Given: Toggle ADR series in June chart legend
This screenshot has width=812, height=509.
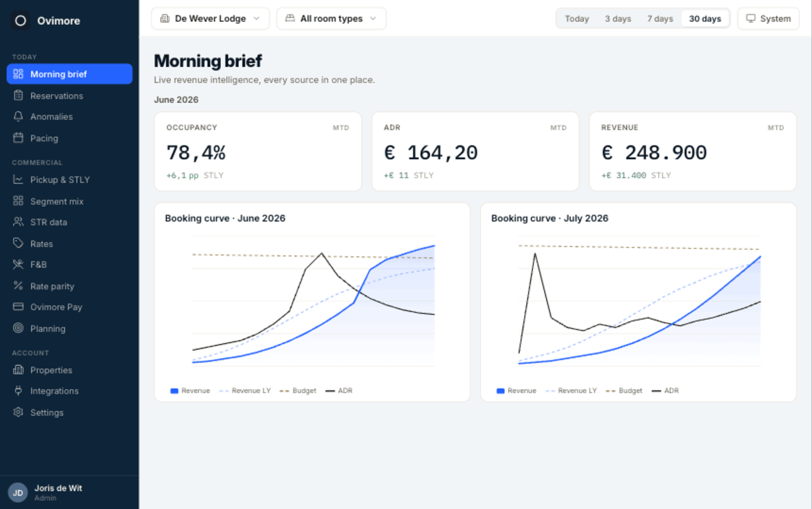Looking at the screenshot, I should (x=339, y=391).
